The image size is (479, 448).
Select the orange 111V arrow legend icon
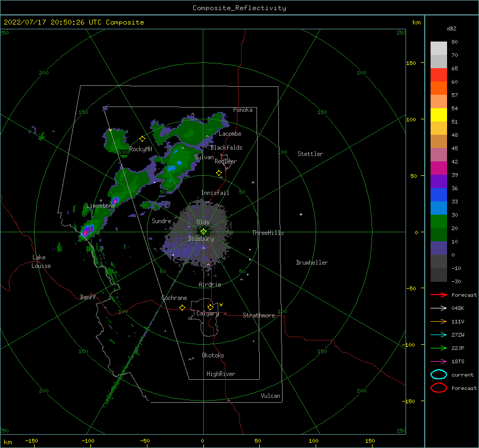[439, 321]
